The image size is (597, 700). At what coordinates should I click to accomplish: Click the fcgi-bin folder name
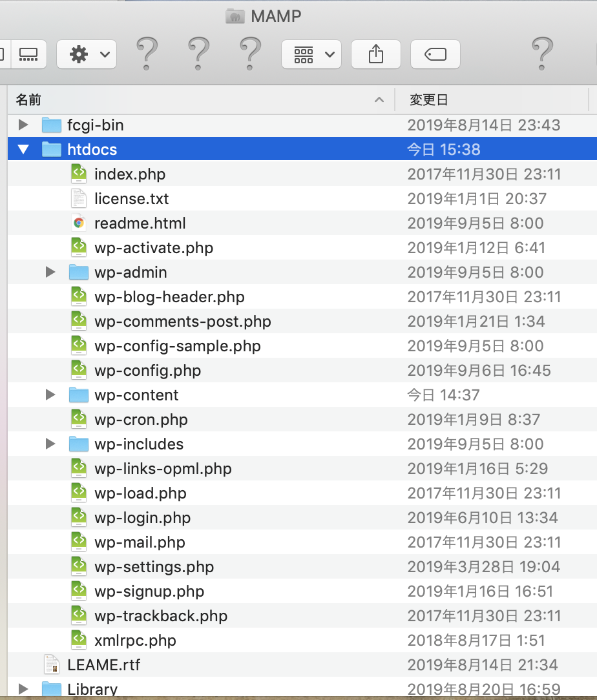pyautogui.click(x=96, y=125)
